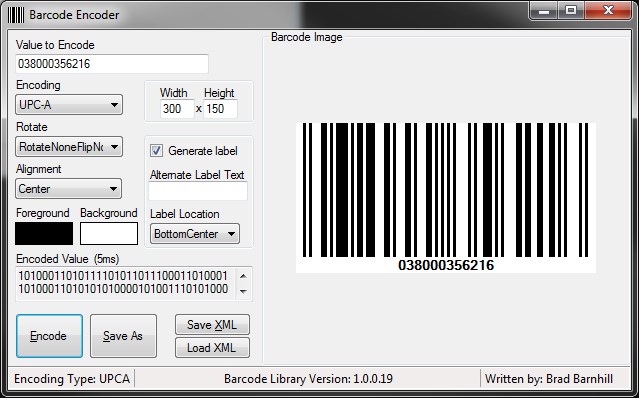Click the Height field showing 150

(220, 109)
